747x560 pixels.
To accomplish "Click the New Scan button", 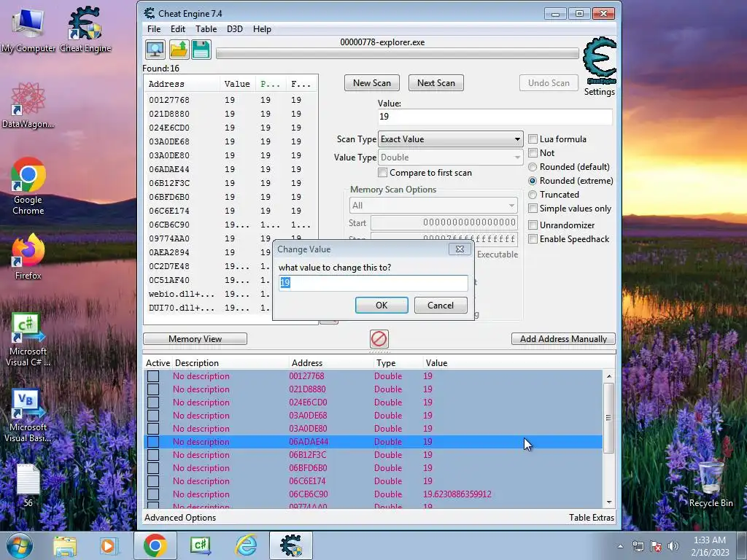I will (x=371, y=83).
